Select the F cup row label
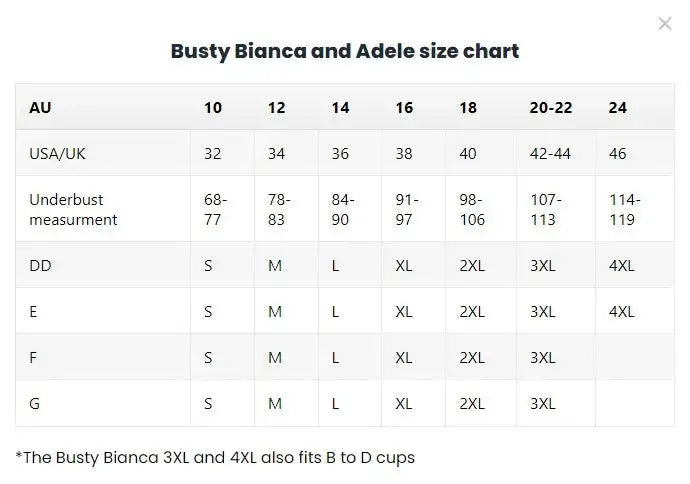Image resolution: width=690 pixels, height=484 pixels. tap(34, 357)
